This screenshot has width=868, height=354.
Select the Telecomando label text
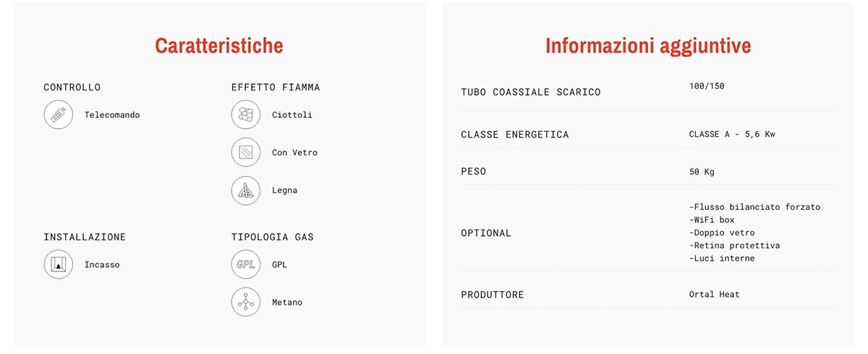tap(112, 115)
